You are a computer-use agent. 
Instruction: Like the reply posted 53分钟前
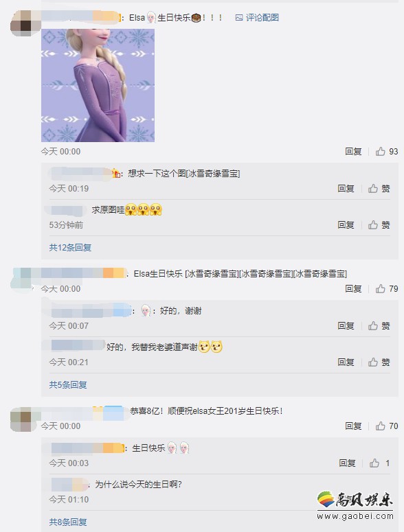(x=379, y=224)
